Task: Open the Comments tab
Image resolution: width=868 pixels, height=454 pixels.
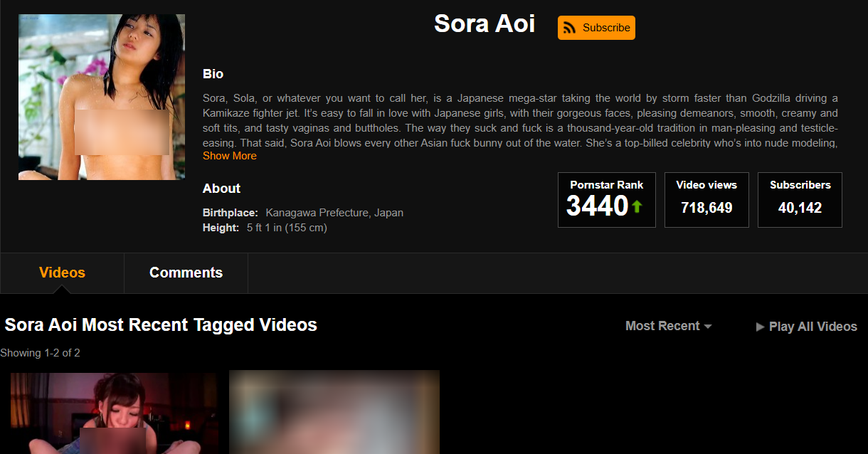Action: pyautogui.click(x=186, y=273)
